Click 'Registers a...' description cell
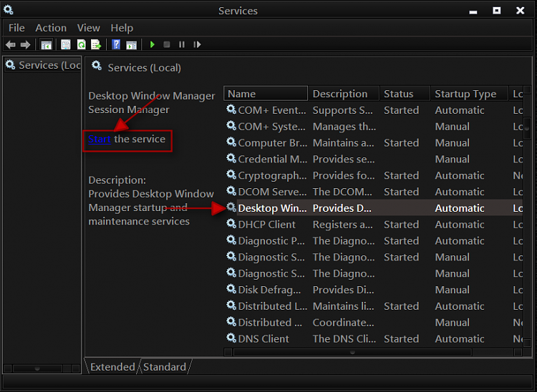537x392 pixels. 342,225
